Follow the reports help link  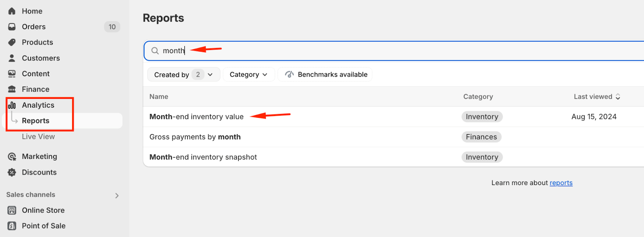561,183
